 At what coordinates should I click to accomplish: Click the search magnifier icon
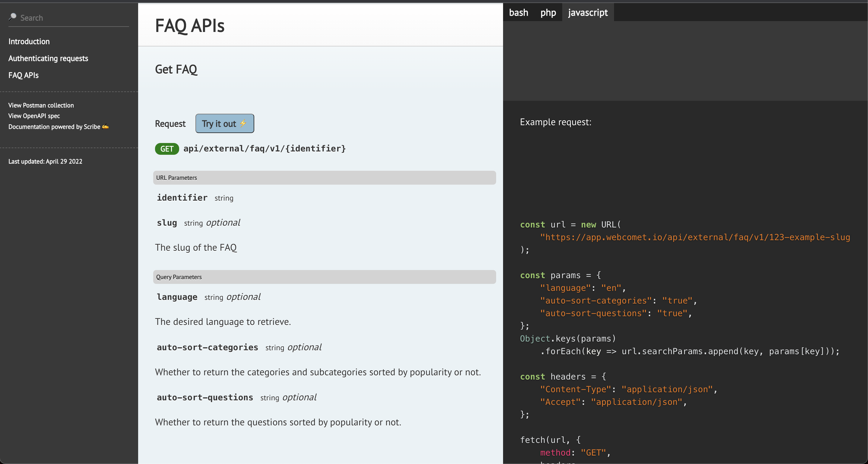coord(12,17)
